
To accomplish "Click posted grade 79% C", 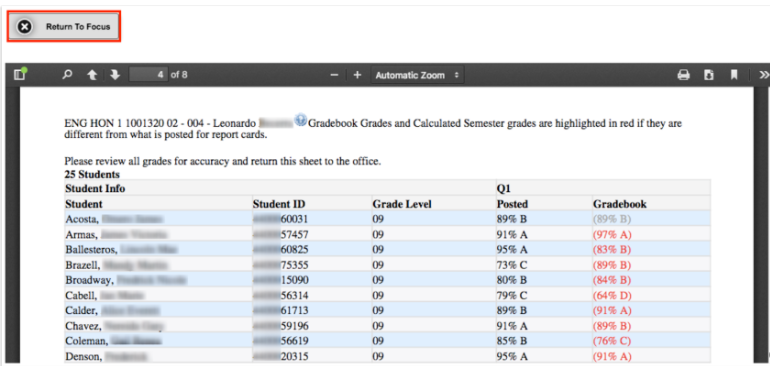I will [x=512, y=296].
